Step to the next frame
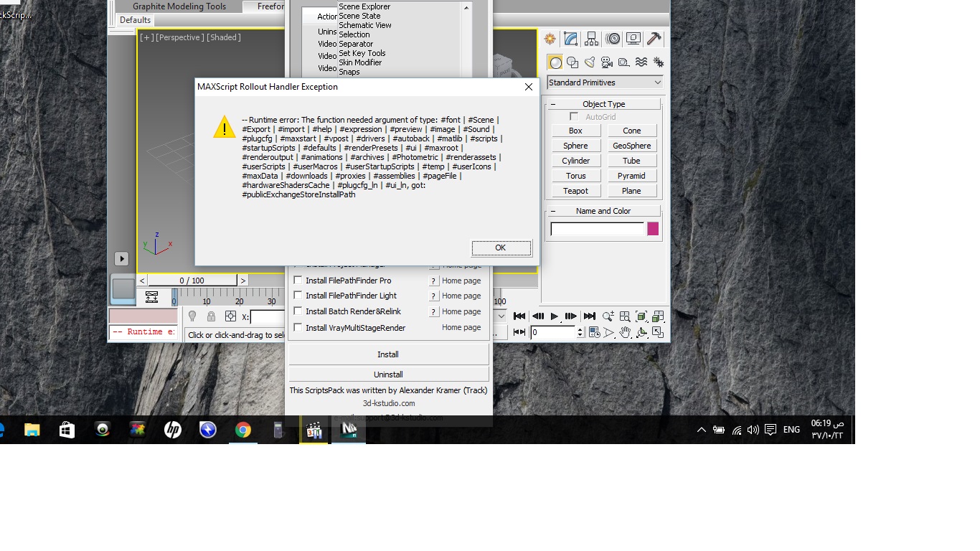 pos(571,316)
